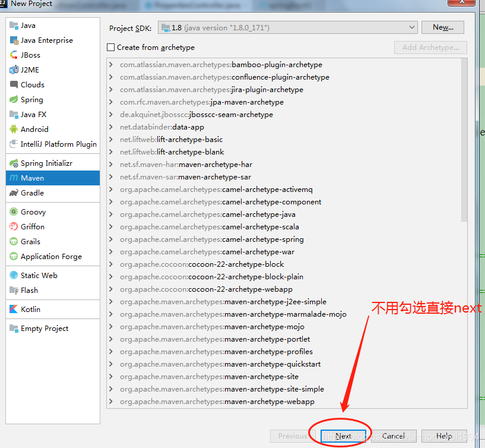The width and height of the screenshot is (485, 448).
Task: Click the archetype list vertical scrollbar
Action: [x=464, y=140]
